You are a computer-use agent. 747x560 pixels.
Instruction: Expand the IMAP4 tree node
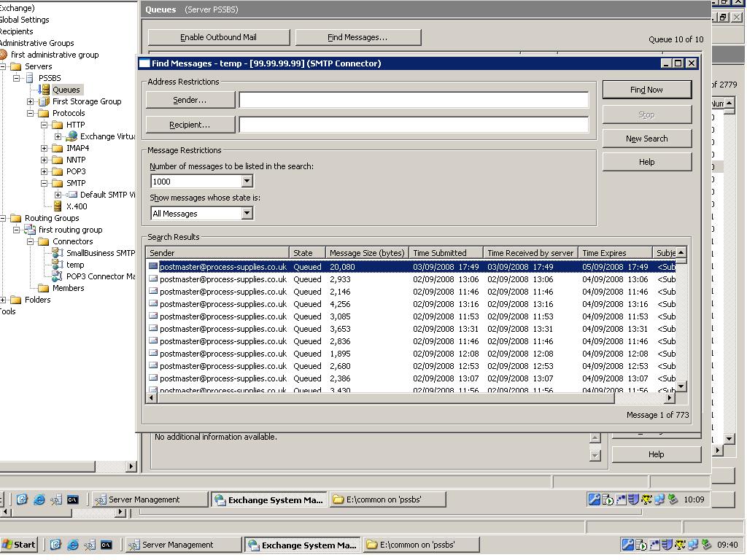click(x=43, y=148)
